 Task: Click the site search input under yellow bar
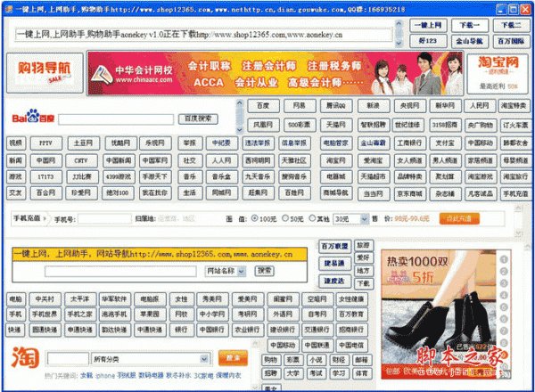[120, 272]
